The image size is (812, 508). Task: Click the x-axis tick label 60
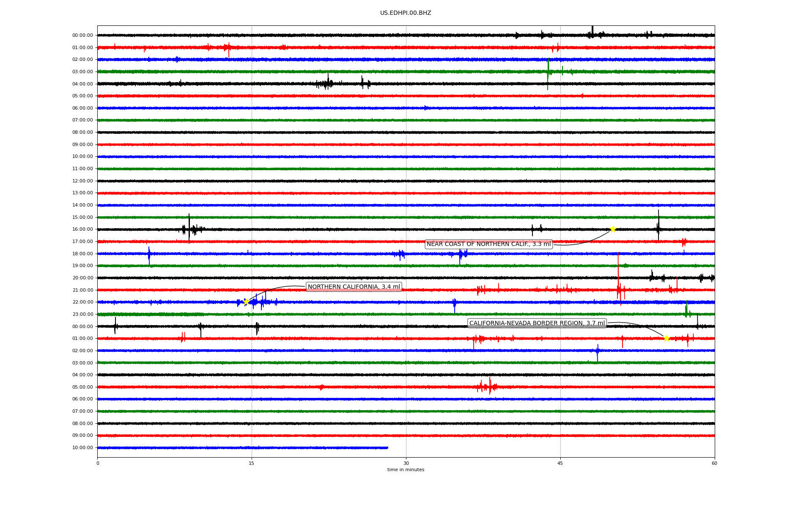point(714,463)
